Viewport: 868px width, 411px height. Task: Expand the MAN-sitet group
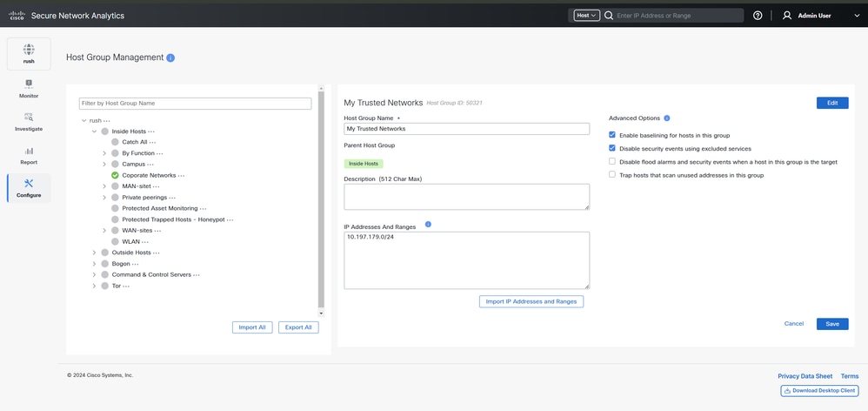point(104,186)
